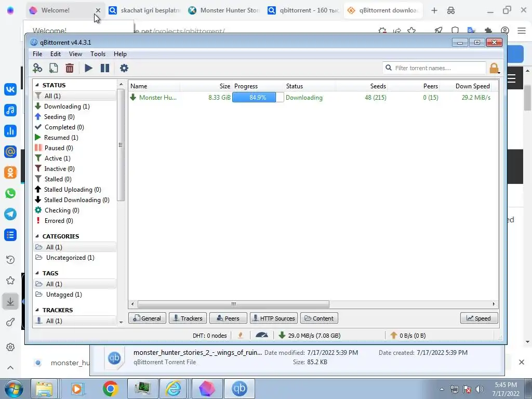This screenshot has width=532, height=399.
Task: Open the Help menu
Action: pos(120,54)
